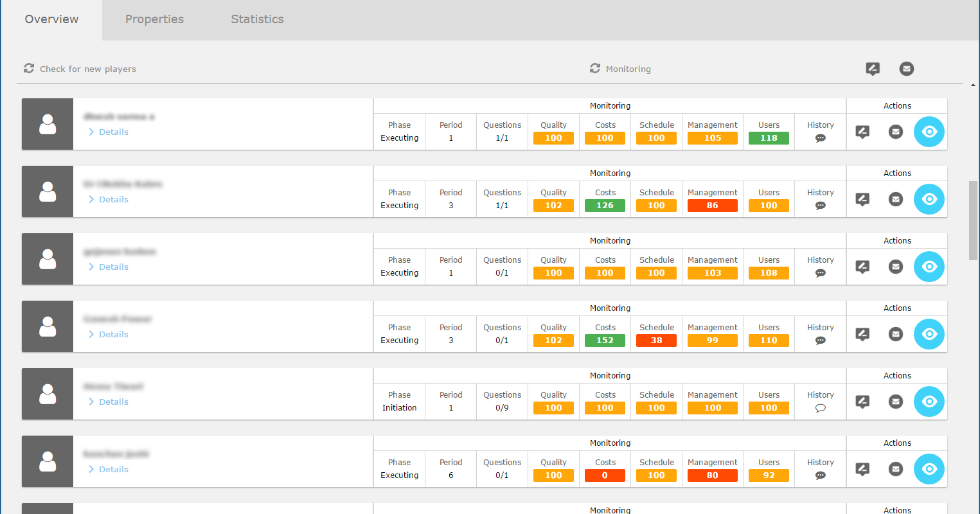Expand Details in the row with Costs 152
Viewport: 980px width, 514px height.
[x=109, y=334]
